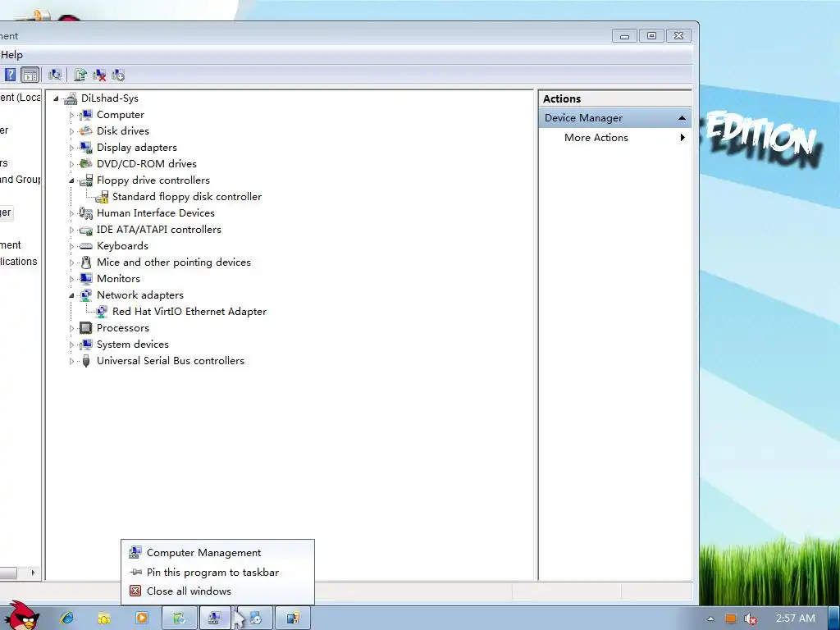Expand the Keyboards category

(x=71, y=246)
